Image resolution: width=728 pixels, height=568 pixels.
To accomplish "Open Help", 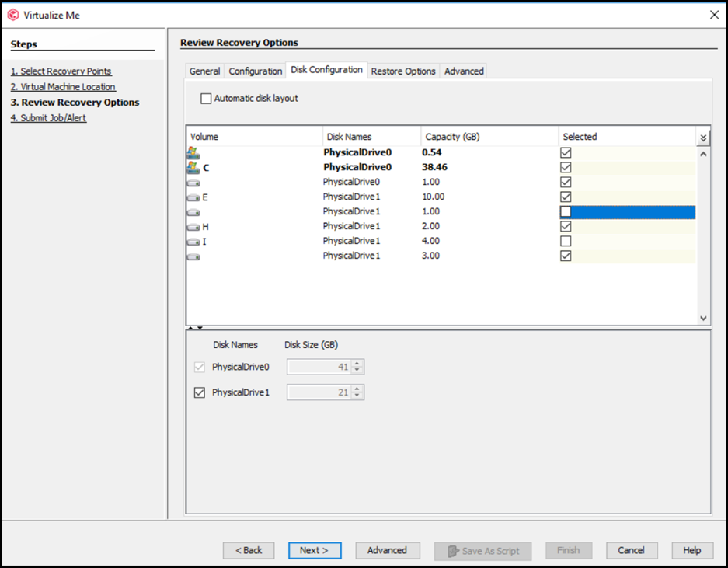I will (691, 550).
